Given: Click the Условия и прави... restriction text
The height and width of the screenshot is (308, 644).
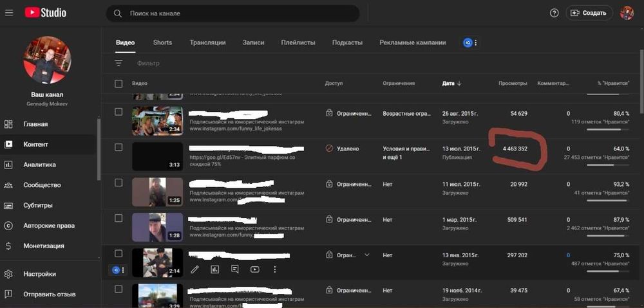Looking at the screenshot, I should point(406,149).
